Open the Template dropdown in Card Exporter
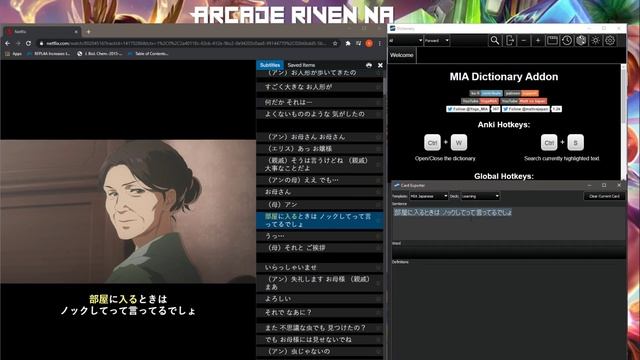Image resolution: width=640 pixels, height=360 pixels. [429, 196]
